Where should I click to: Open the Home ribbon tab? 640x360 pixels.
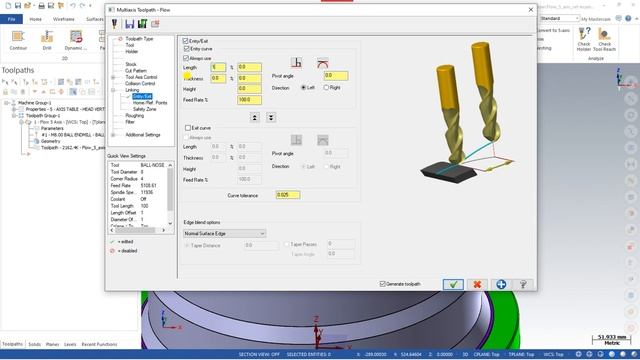point(36,19)
